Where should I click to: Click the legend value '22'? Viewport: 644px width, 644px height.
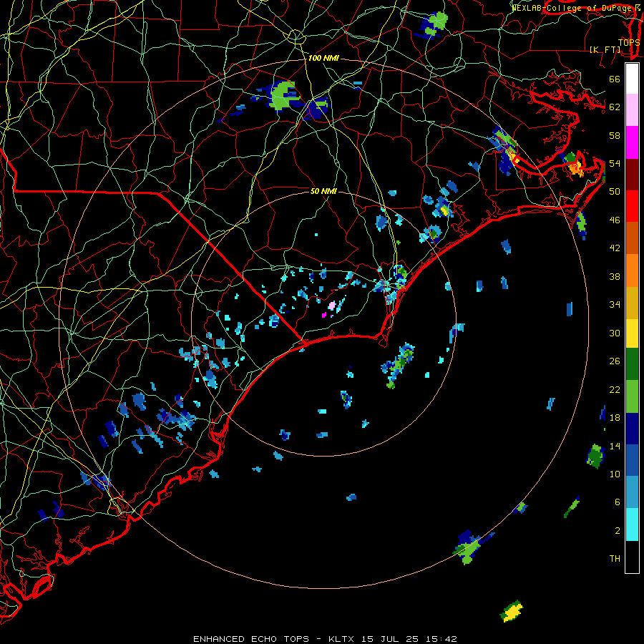[x=615, y=389]
